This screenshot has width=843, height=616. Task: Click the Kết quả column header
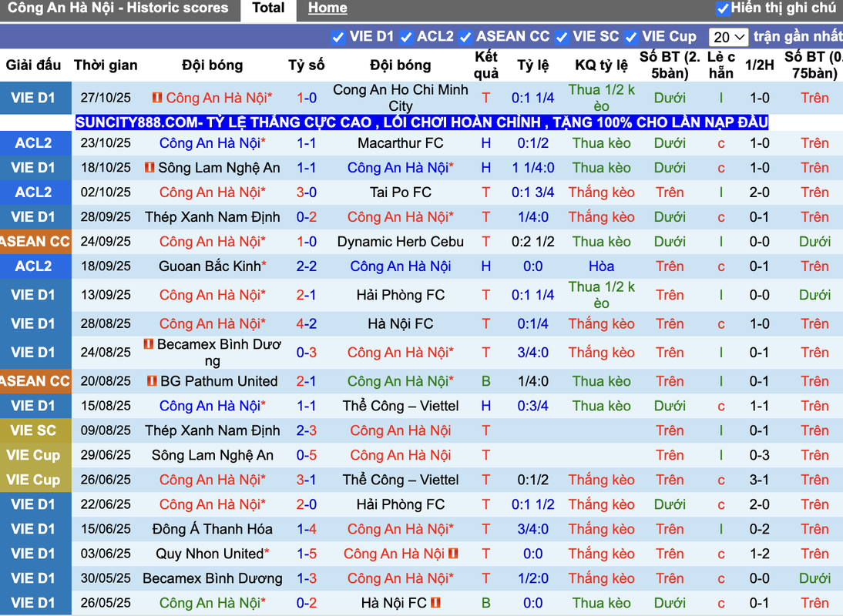[486, 65]
